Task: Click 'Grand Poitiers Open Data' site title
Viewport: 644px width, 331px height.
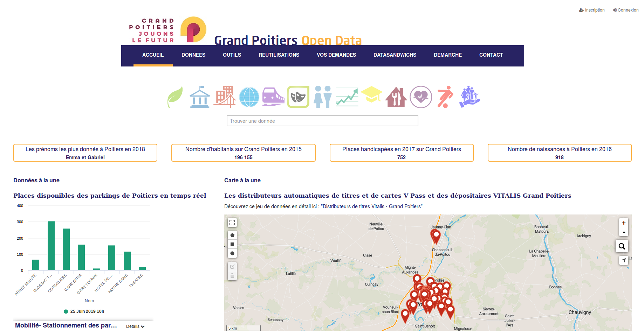Action: 288,40
